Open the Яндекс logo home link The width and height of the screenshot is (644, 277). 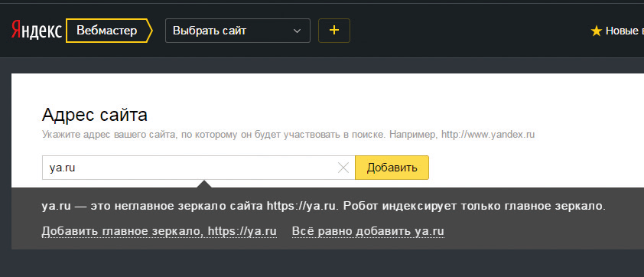coord(37,31)
